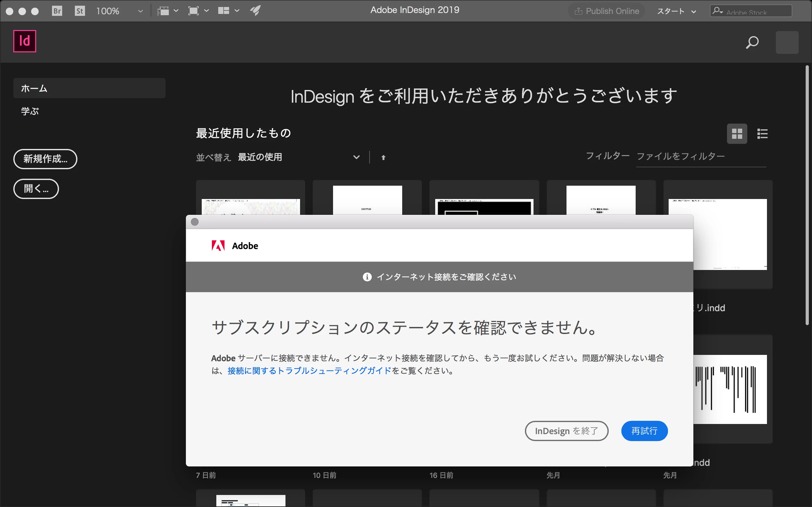Switch to list view
The image size is (812, 507).
[x=762, y=134]
